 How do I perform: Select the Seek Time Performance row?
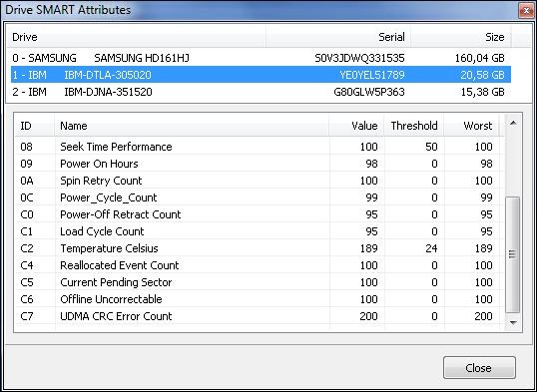tap(260, 147)
